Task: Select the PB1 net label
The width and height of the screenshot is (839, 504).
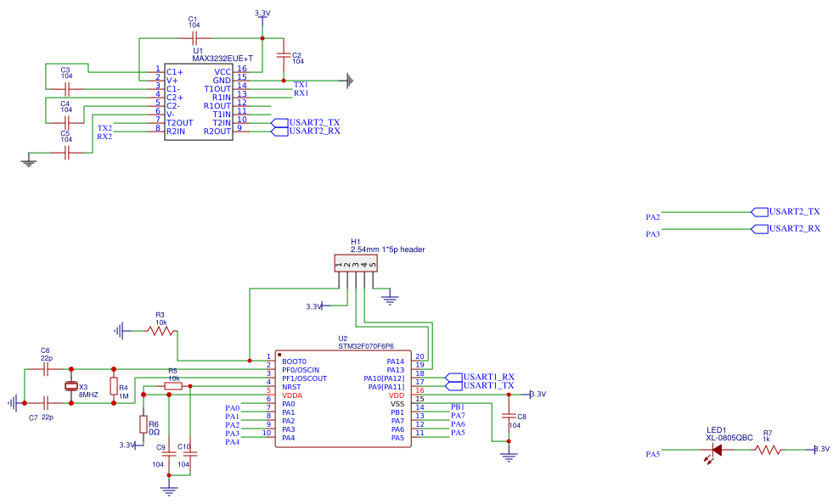Action: tap(458, 407)
